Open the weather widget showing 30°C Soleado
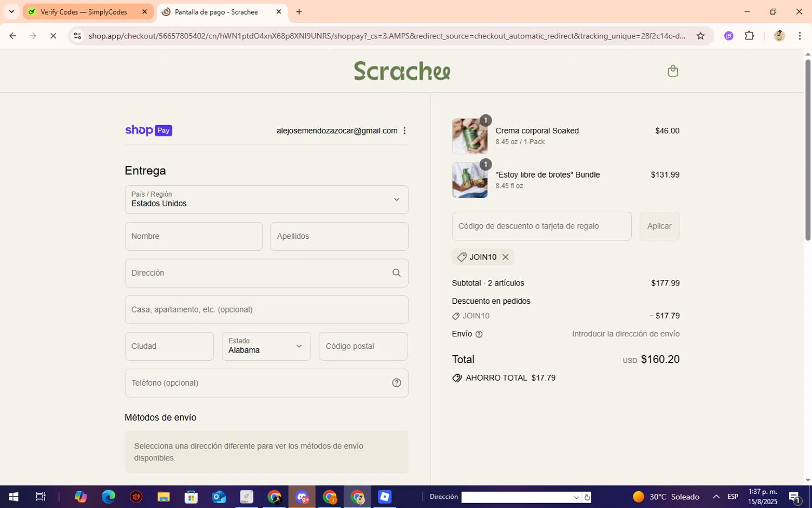 [x=666, y=497]
